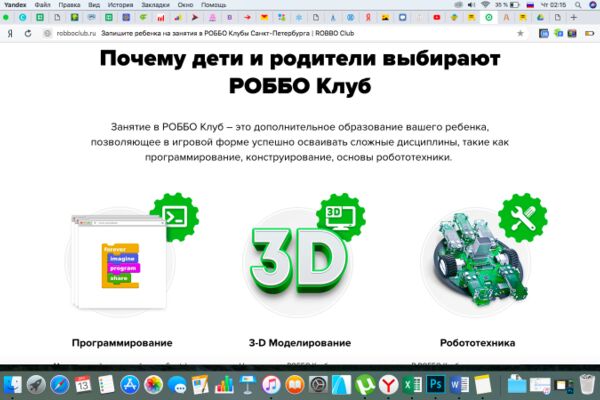Open the Помощь menu
The width and height of the screenshot is (600, 400).
coord(214,5)
